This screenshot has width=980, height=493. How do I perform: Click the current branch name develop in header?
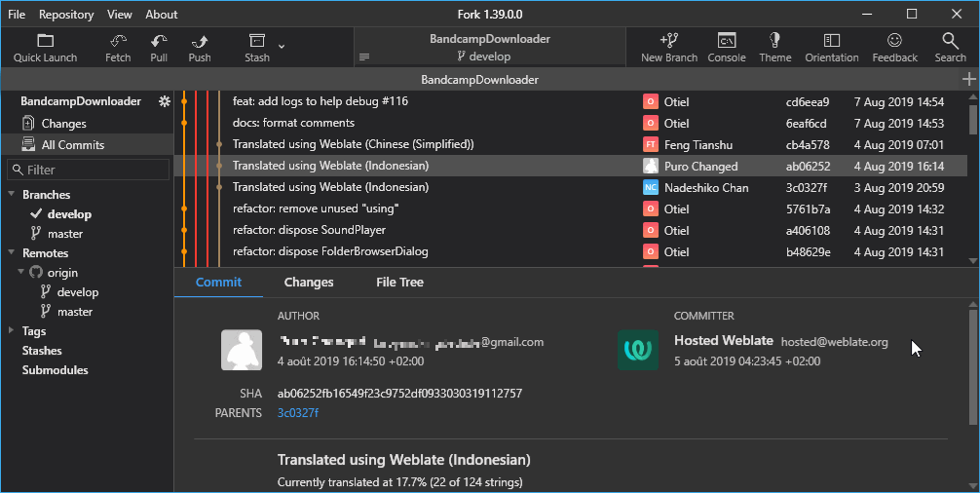[489, 57]
